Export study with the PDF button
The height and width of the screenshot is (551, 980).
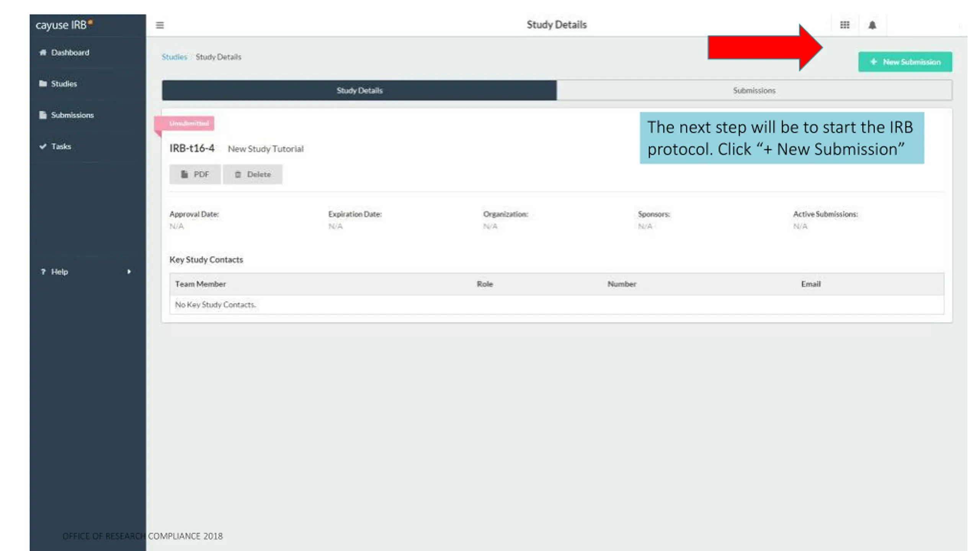click(x=195, y=174)
